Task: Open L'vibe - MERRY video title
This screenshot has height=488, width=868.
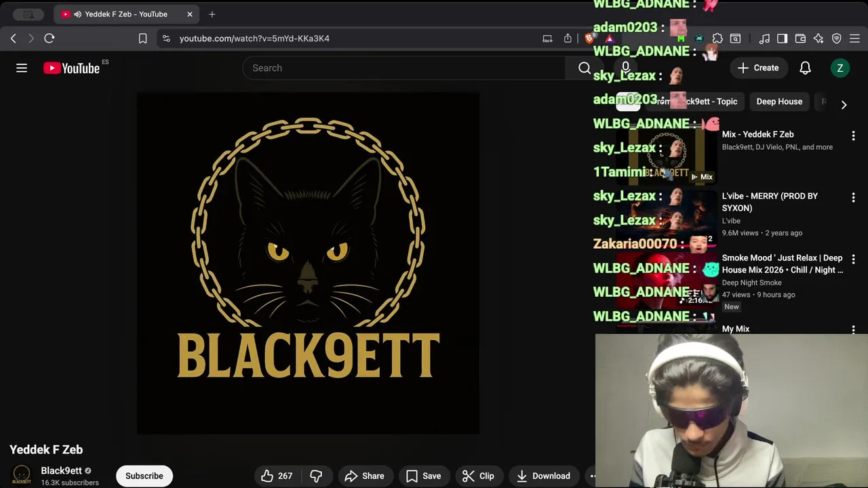Action: 770,202
